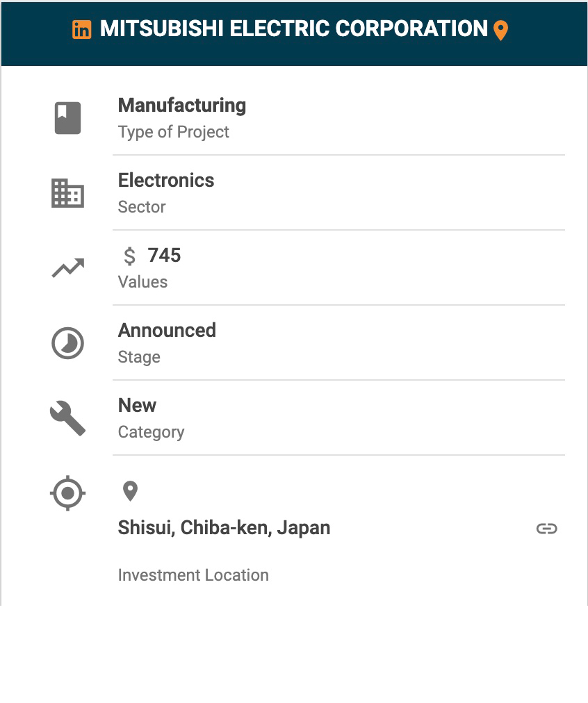Click the Manufacturing project type text

[x=182, y=106]
